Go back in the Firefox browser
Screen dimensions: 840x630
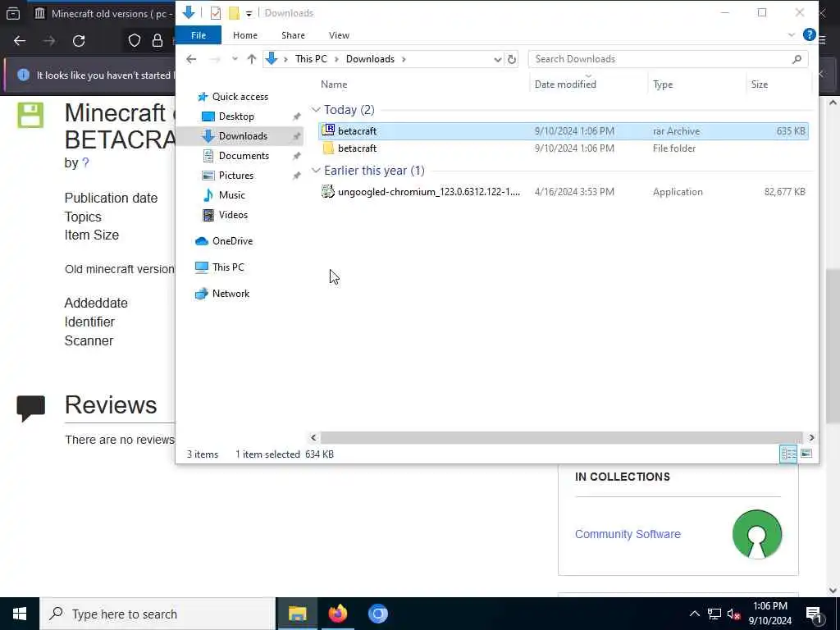point(20,41)
